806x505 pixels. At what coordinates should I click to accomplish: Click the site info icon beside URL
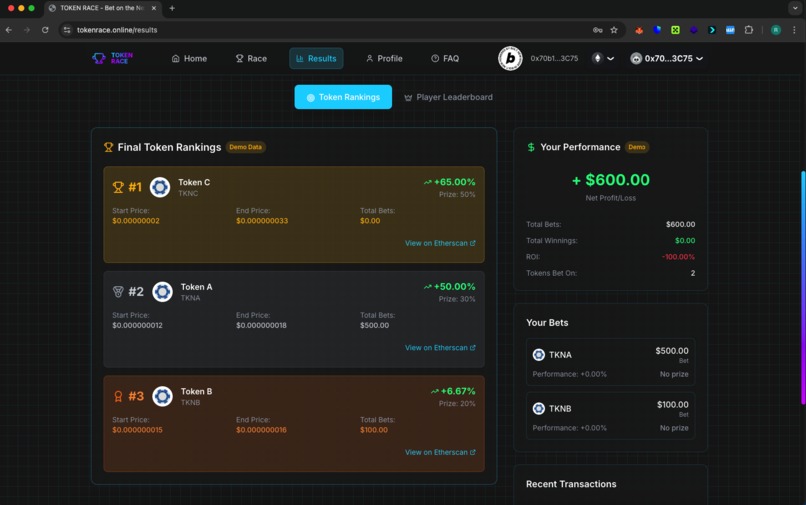pos(67,30)
